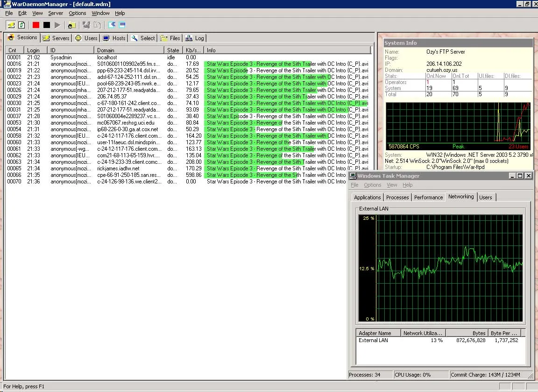Open the Log tab
This screenshot has height=392, width=538.
click(x=195, y=38)
